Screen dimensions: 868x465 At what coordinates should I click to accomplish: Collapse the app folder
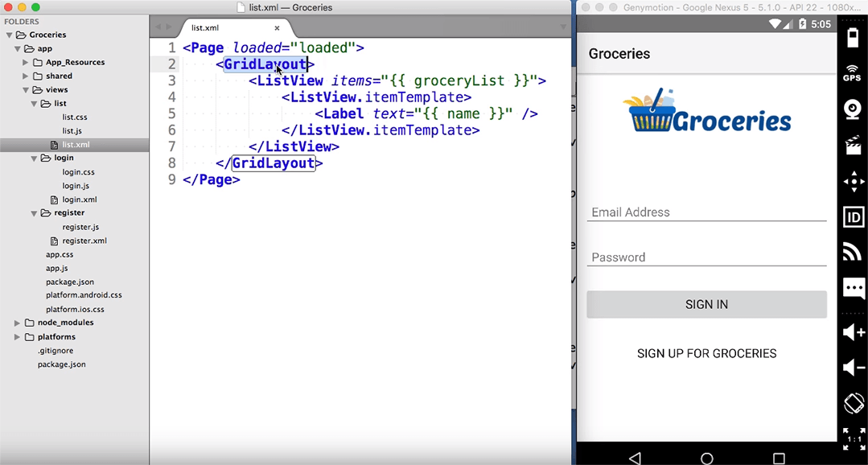click(17, 49)
